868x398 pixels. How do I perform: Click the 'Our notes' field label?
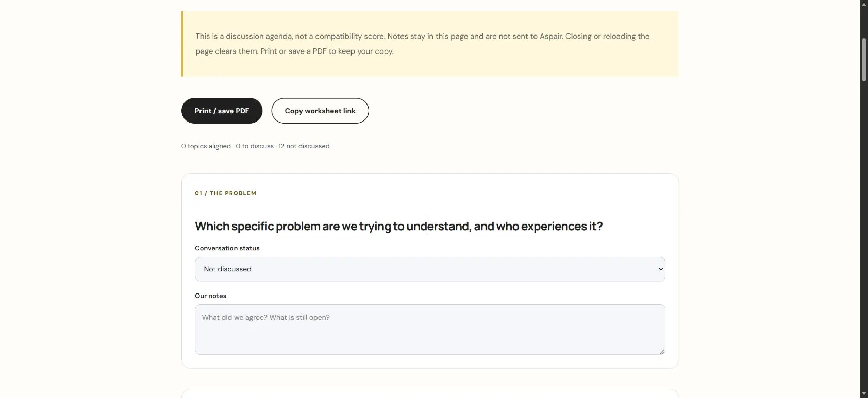click(x=210, y=296)
